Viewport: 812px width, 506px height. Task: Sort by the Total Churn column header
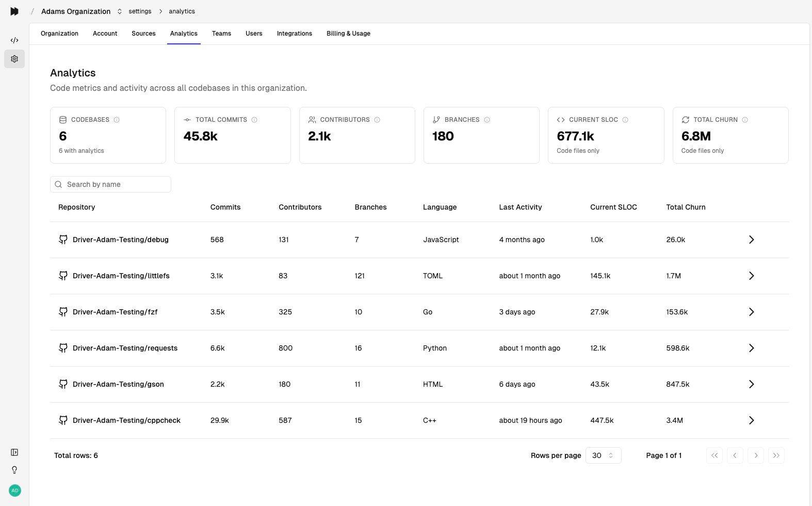click(x=686, y=207)
